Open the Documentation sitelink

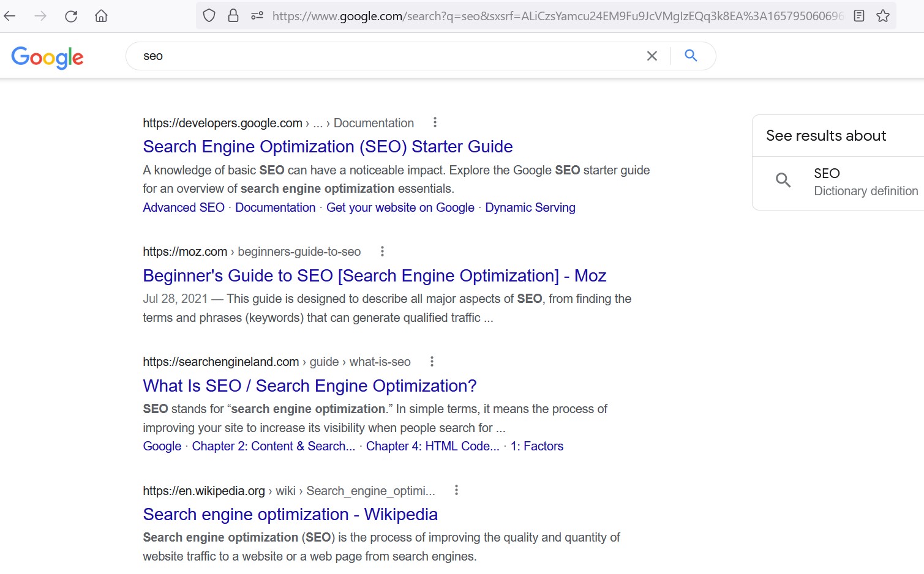[x=276, y=207]
